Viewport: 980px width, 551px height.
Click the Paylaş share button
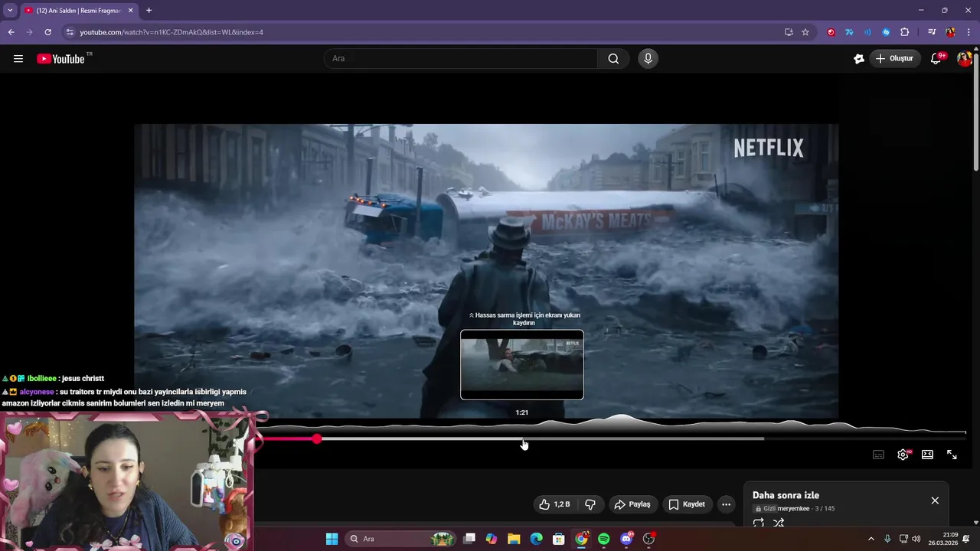pos(632,504)
